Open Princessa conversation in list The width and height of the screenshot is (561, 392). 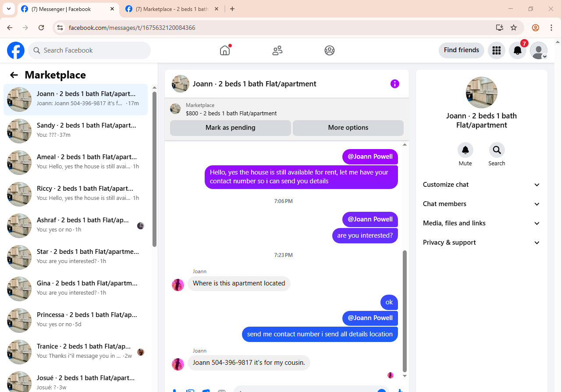pyautogui.click(x=75, y=321)
